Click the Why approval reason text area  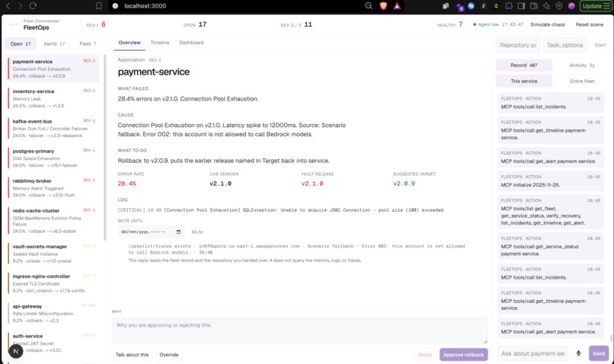300,330
